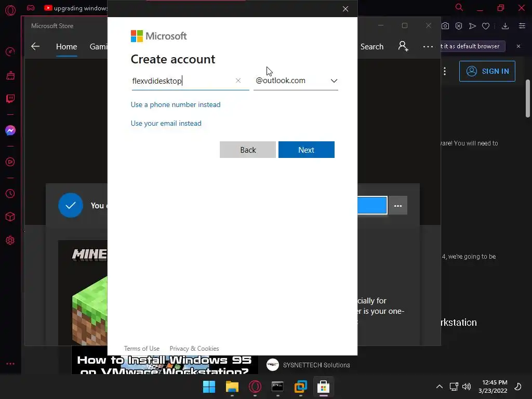Screen dimensions: 532x399
Task: Open Microsoft Store three-dots menu
Action: [x=428, y=46]
